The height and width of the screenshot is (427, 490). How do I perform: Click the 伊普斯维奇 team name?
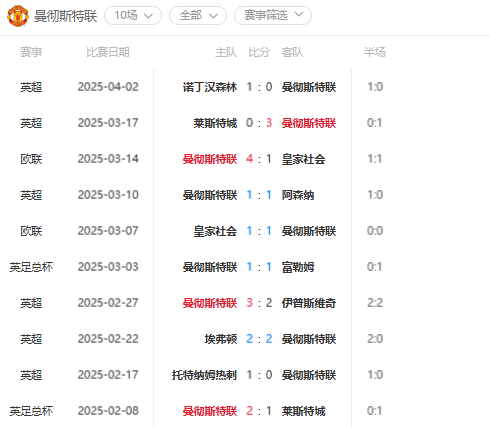[309, 303]
